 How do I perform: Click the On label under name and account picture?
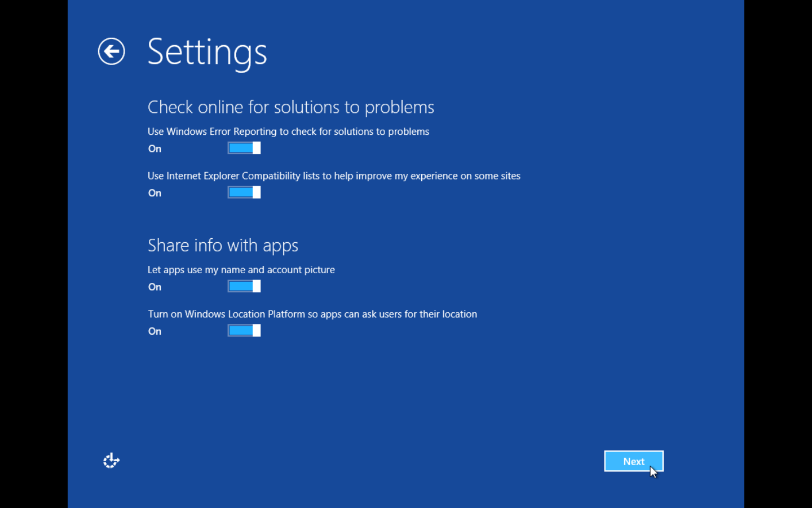pyautogui.click(x=155, y=287)
